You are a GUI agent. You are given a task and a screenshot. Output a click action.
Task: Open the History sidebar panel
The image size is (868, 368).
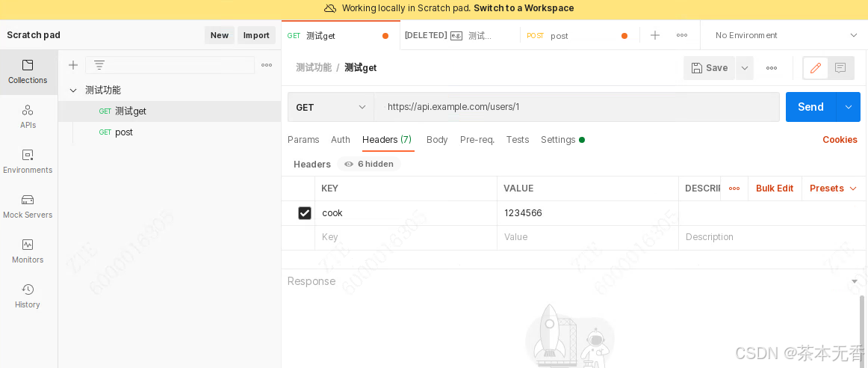point(28,296)
